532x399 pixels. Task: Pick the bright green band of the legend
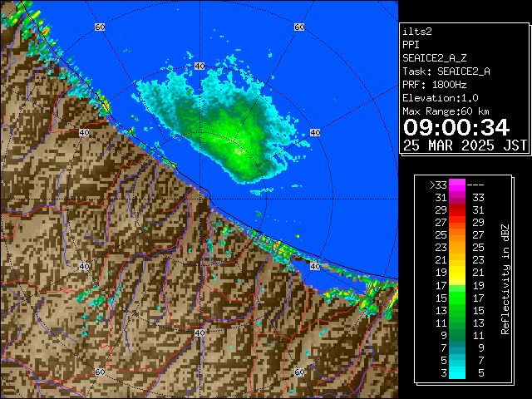(x=457, y=298)
